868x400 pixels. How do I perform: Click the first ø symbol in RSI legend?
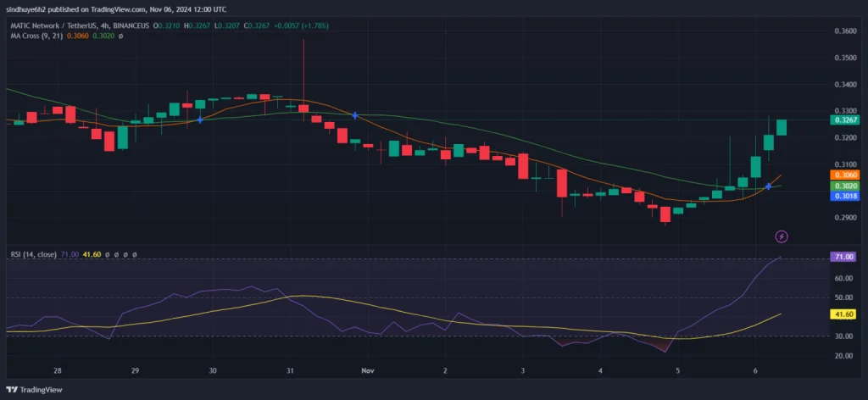(107, 254)
